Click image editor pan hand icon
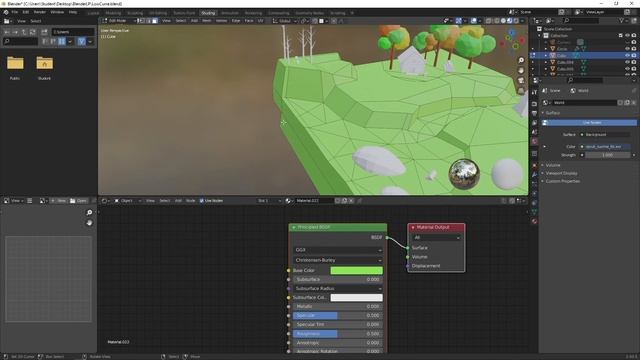The width and height of the screenshot is (640, 360). tap(89, 223)
